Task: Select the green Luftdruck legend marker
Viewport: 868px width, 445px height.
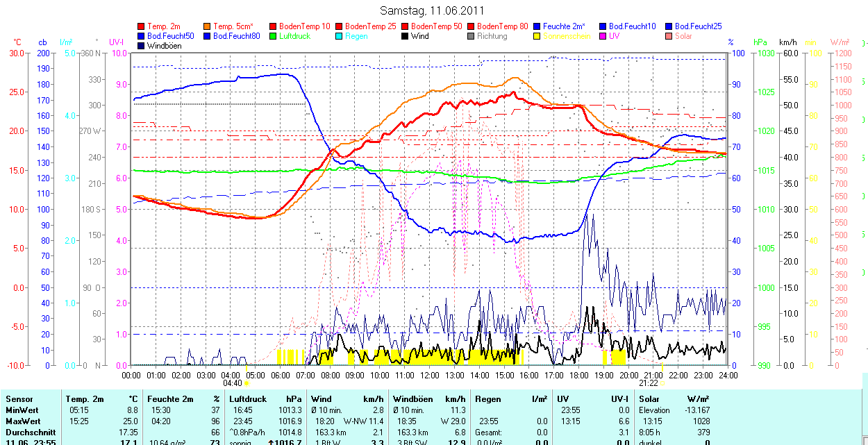Action: coord(274,36)
